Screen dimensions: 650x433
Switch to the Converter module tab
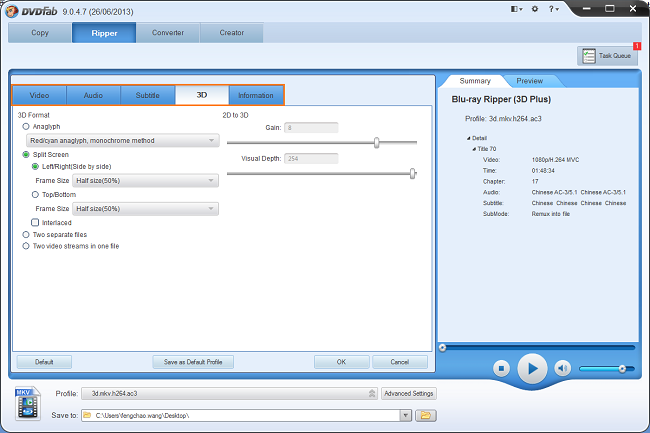pyautogui.click(x=168, y=33)
